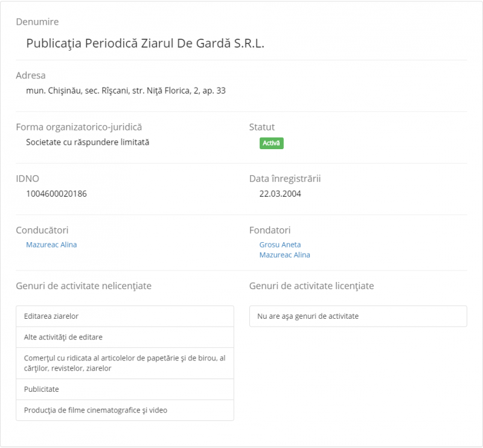Click the Data înregistrării label
The width and height of the screenshot is (483, 448).
[285, 179]
